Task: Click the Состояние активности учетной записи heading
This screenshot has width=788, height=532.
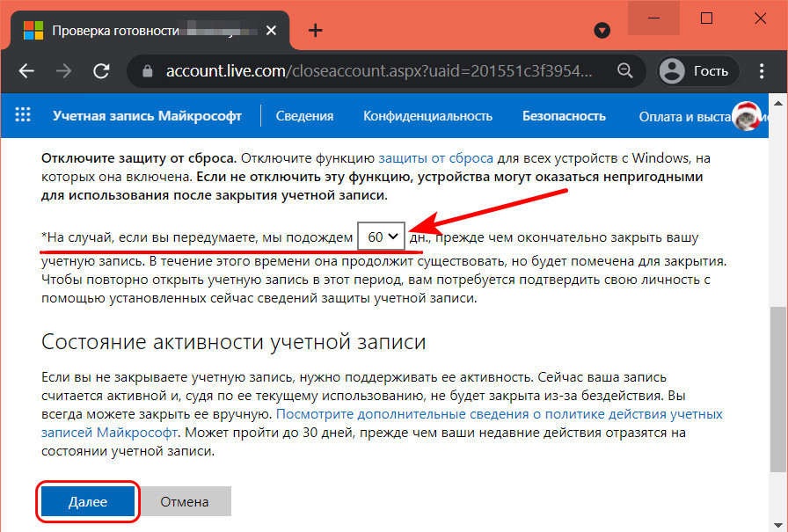Action: 234,342
